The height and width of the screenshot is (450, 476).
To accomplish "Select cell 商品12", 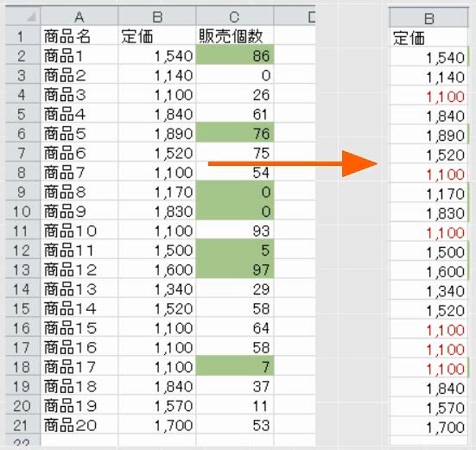I will 79,269.
